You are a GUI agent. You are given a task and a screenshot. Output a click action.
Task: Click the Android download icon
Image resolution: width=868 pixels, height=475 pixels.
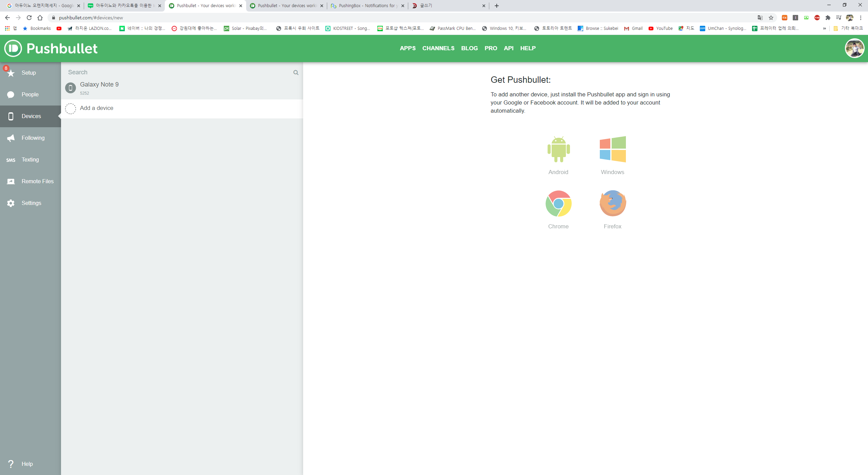point(558,149)
